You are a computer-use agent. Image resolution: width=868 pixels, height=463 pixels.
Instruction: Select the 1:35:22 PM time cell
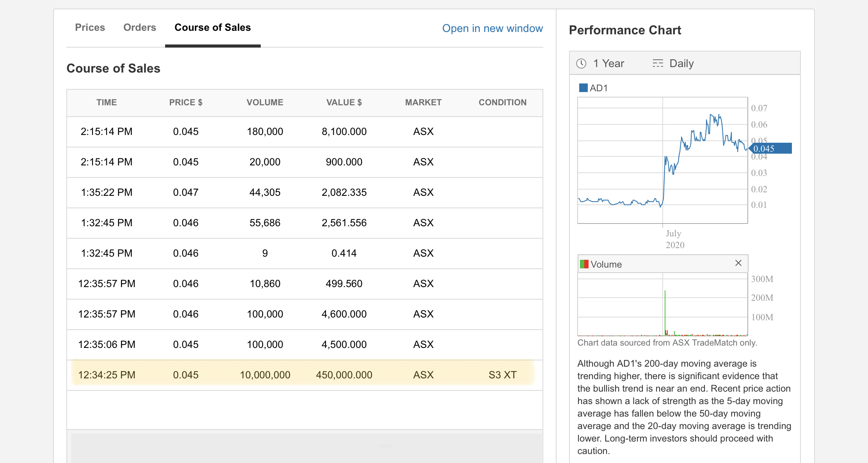point(107,192)
